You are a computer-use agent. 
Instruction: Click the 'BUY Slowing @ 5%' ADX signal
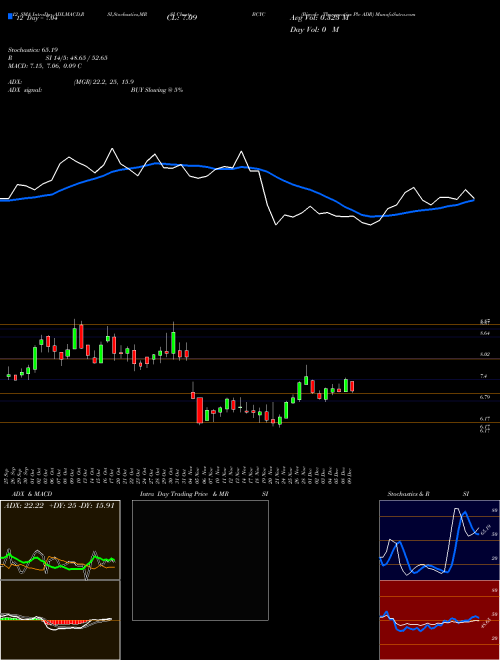click(157, 90)
